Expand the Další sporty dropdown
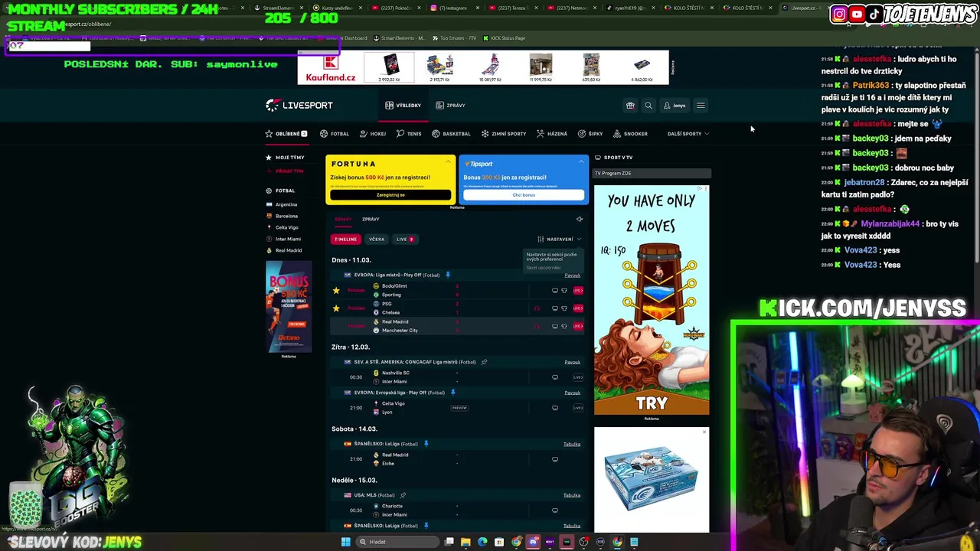980x551 pixels. tap(688, 134)
